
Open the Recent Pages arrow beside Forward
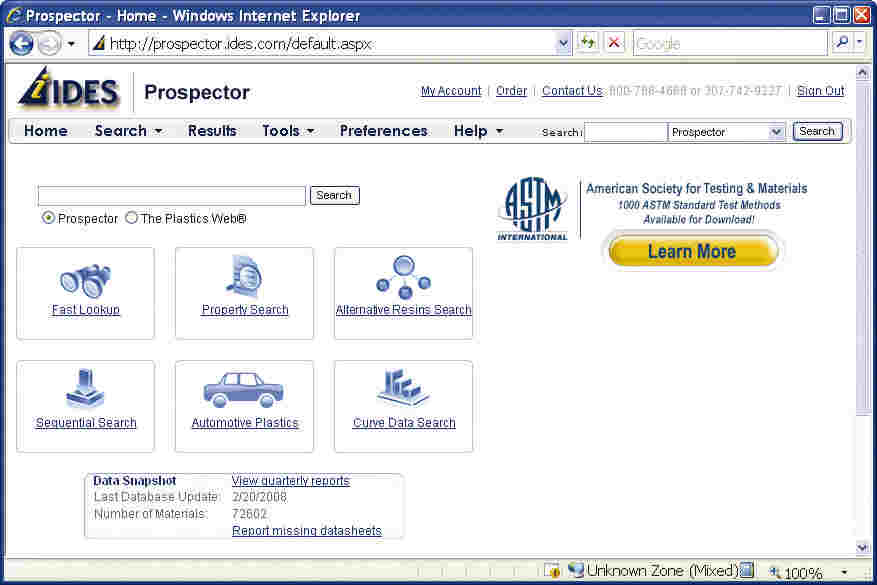click(71, 44)
